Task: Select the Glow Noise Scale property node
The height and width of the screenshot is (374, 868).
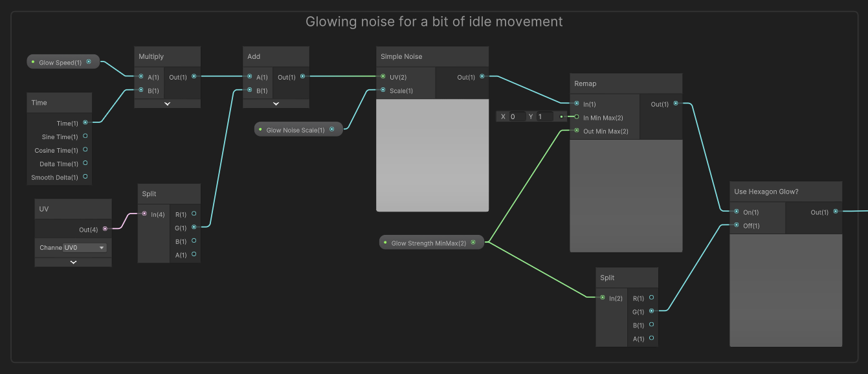Action: pos(295,130)
